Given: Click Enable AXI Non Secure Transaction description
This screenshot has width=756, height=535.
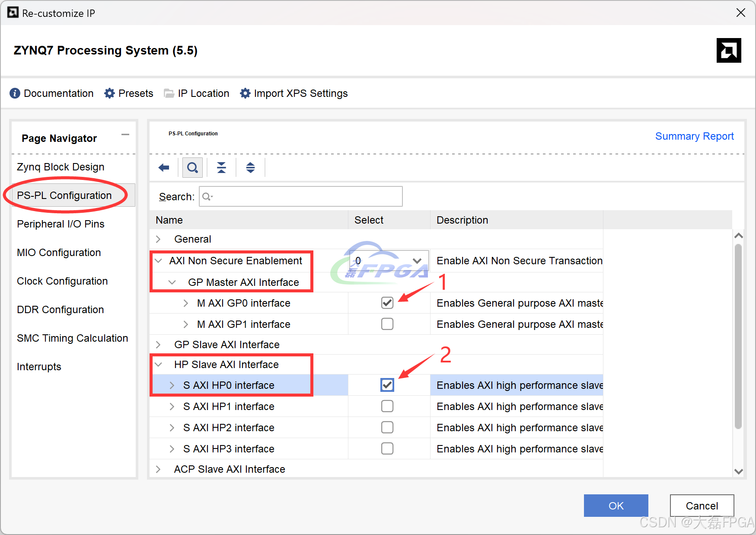Looking at the screenshot, I should [x=520, y=261].
